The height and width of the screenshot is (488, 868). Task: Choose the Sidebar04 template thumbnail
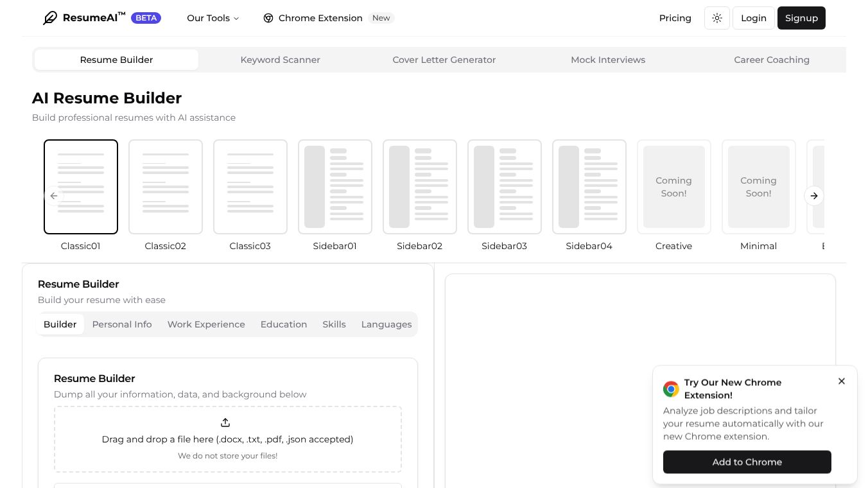pos(589,187)
